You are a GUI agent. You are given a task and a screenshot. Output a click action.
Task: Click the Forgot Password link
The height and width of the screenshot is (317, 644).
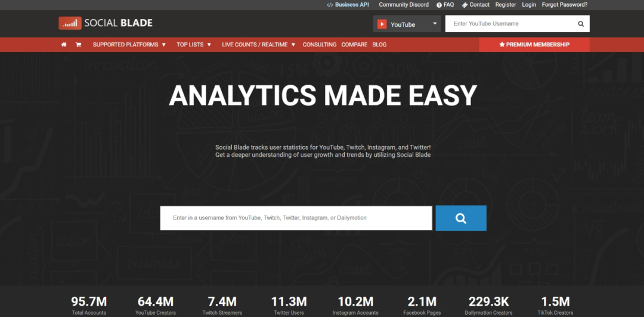[564, 5]
